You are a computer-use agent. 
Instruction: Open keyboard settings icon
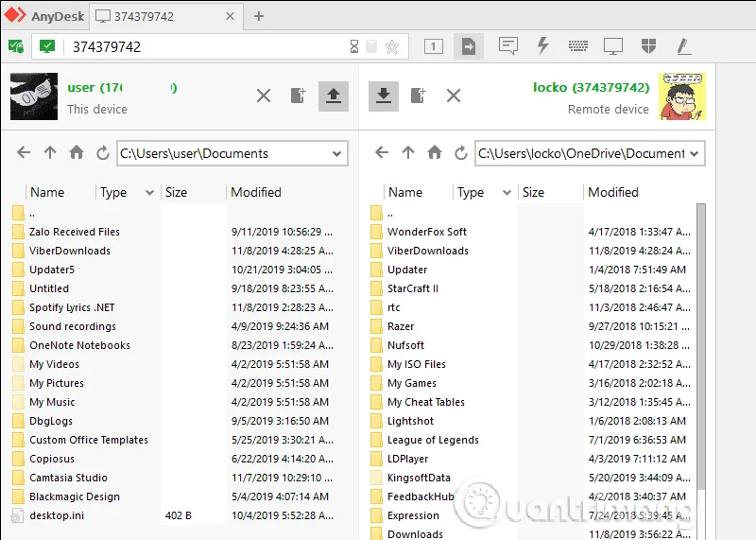pos(577,45)
